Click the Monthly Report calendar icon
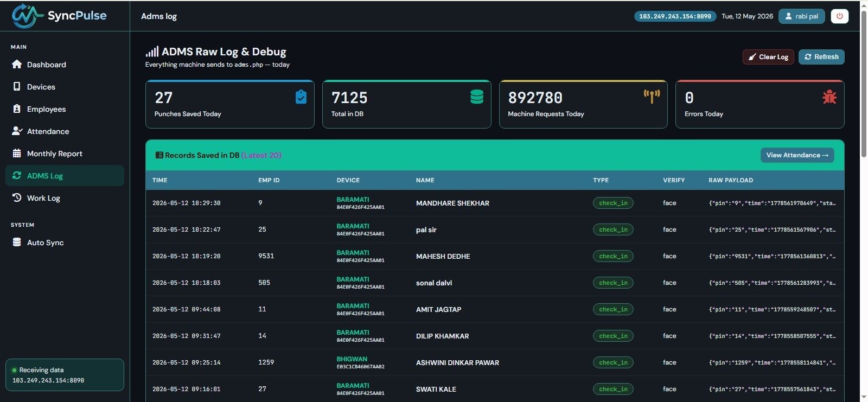Viewport: 868px width, 402px height. pos(17,153)
